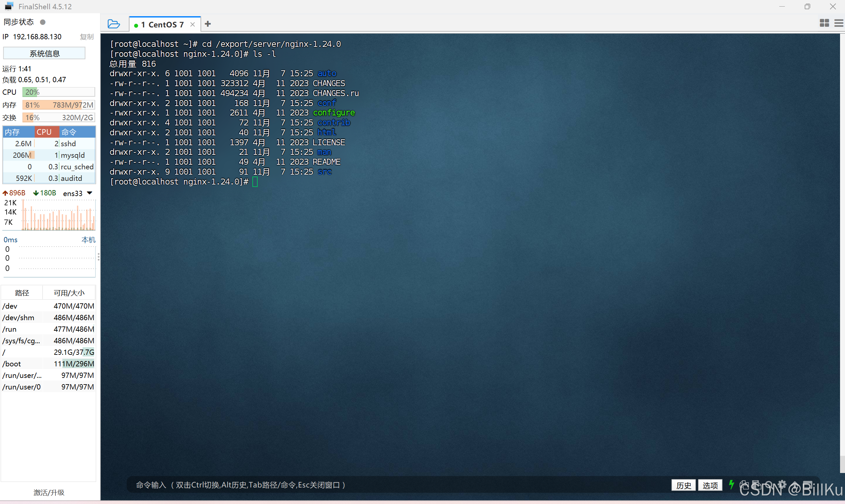The width and height of the screenshot is (845, 504).
Task: Open the grid layout view icon
Action: coord(824,23)
